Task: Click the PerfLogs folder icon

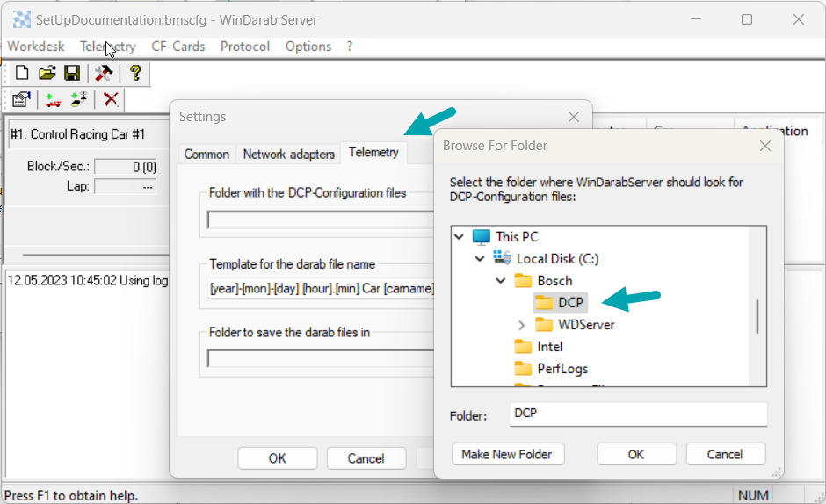Action: (523, 368)
